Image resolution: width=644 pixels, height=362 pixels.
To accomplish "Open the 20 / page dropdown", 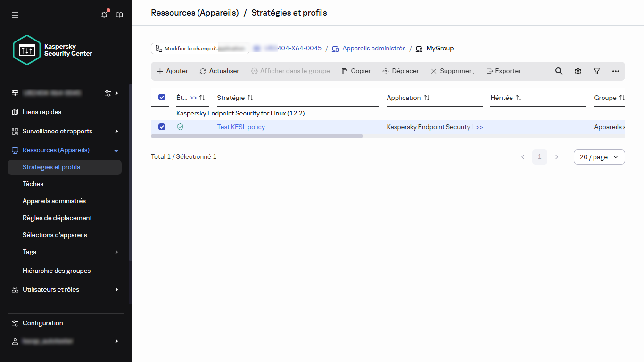I will [599, 157].
